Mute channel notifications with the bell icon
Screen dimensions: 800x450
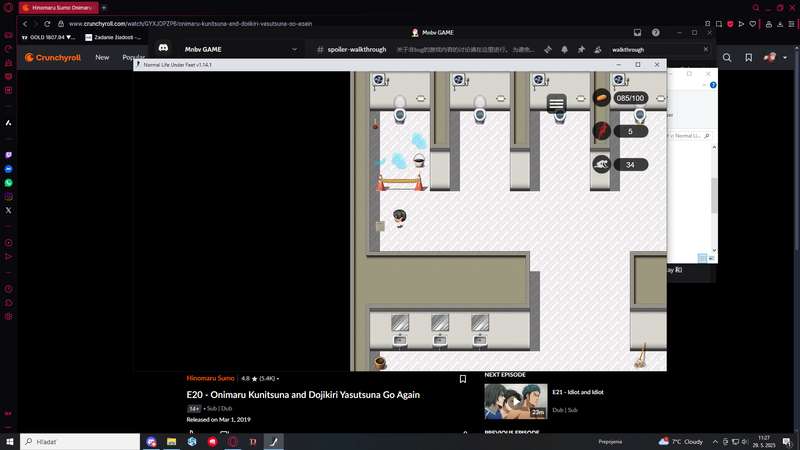pos(564,49)
